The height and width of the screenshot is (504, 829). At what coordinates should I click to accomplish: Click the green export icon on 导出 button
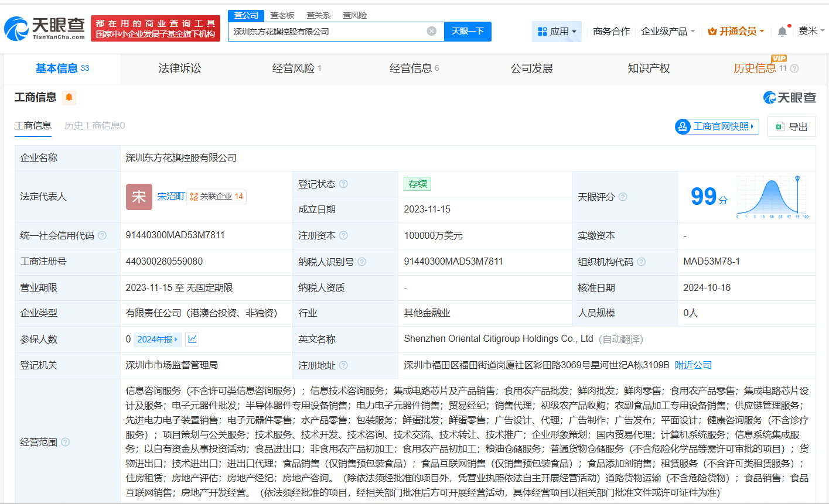coord(779,126)
